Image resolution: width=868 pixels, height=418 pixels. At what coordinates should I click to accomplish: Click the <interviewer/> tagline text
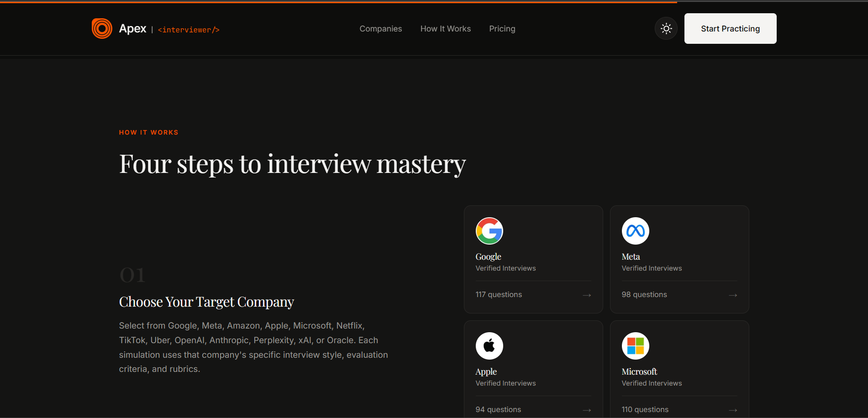pos(189,30)
